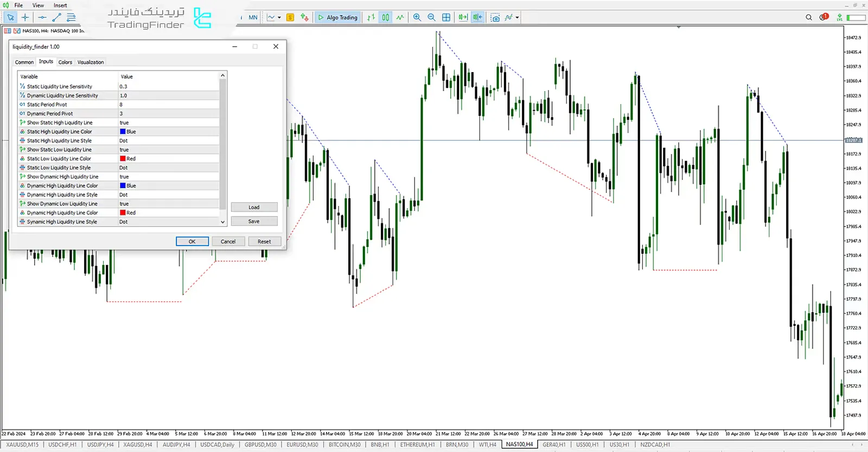Edit the Static Period Pivot value field
This screenshot has width=868, height=452.
[x=168, y=105]
